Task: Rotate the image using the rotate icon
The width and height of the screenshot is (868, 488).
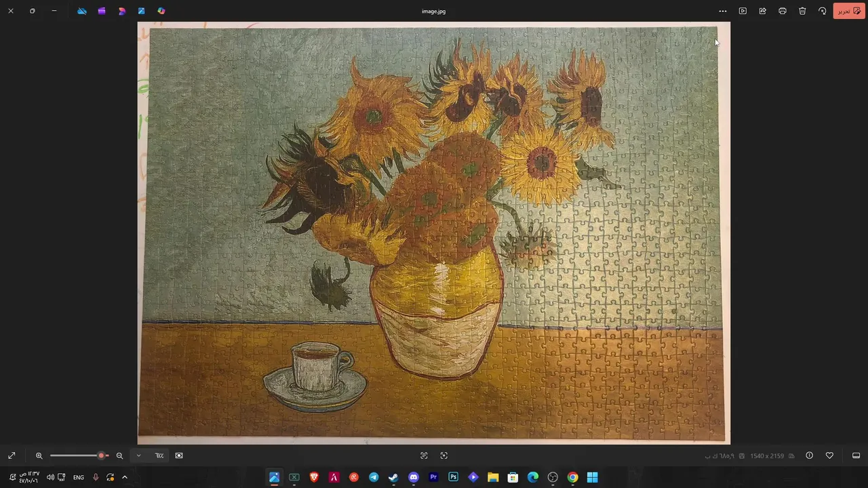Action: [x=822, y=11]
